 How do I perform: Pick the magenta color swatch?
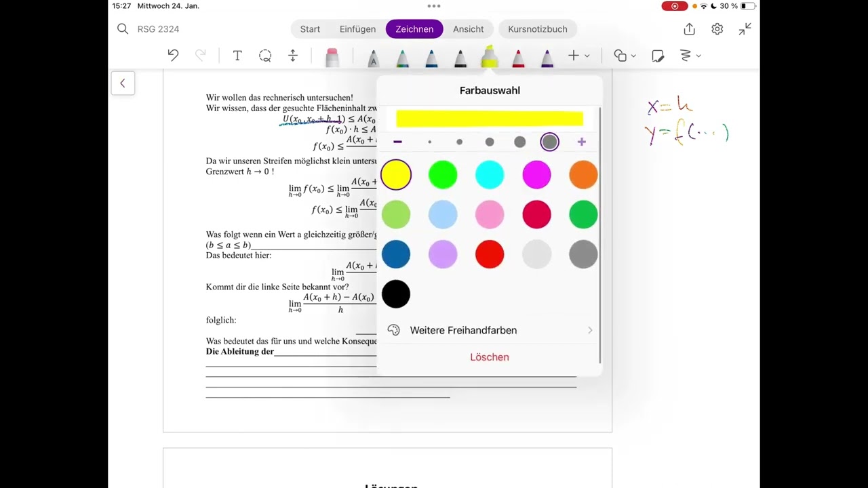536,175
